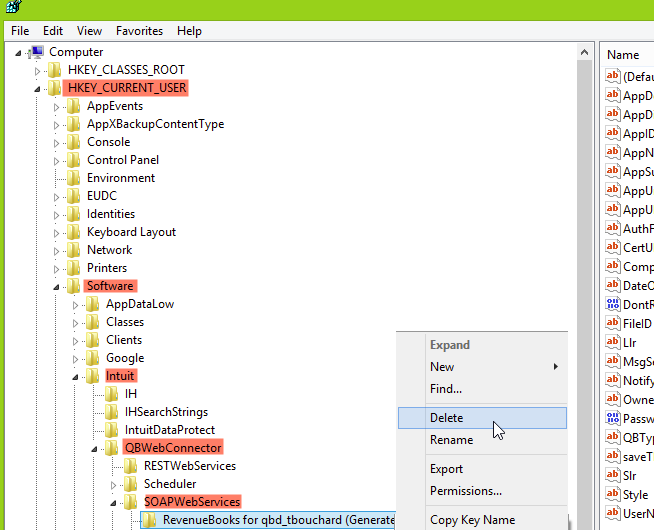Image resolution: width=654 pixels, height=530 pixels.
Task: Open the Help menu
Action: [x=189, y=31]
